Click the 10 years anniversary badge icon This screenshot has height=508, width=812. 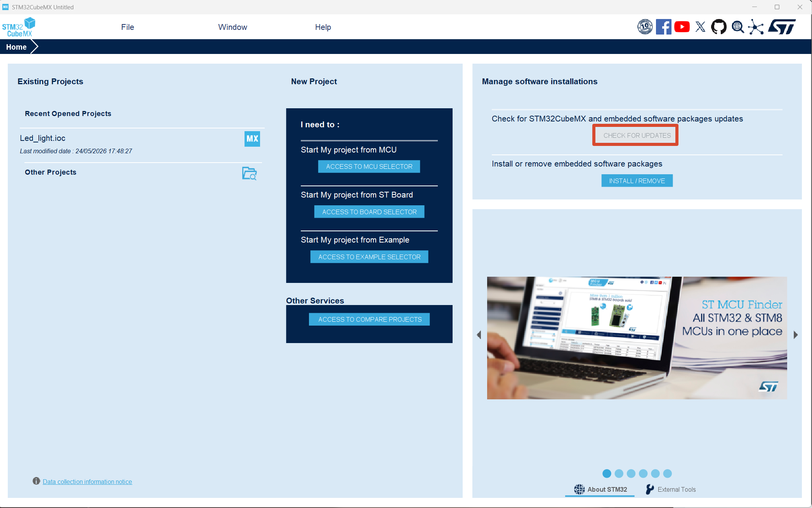click(645, 27)
